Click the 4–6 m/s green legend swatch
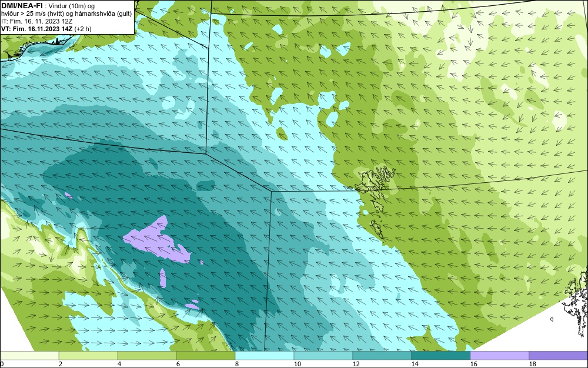Screen dimensions: 588x368 point(147,356)
